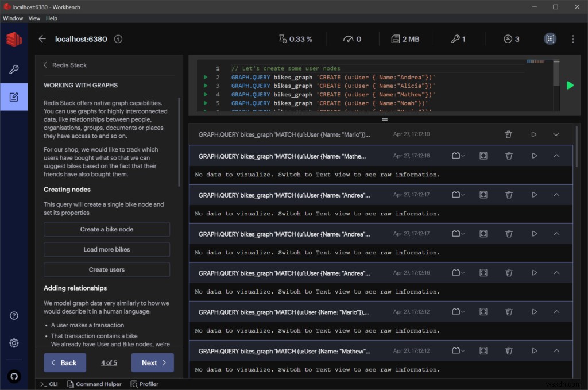Open Help via the question mark icon
This screenshot has width=588, height=390.
14,315
